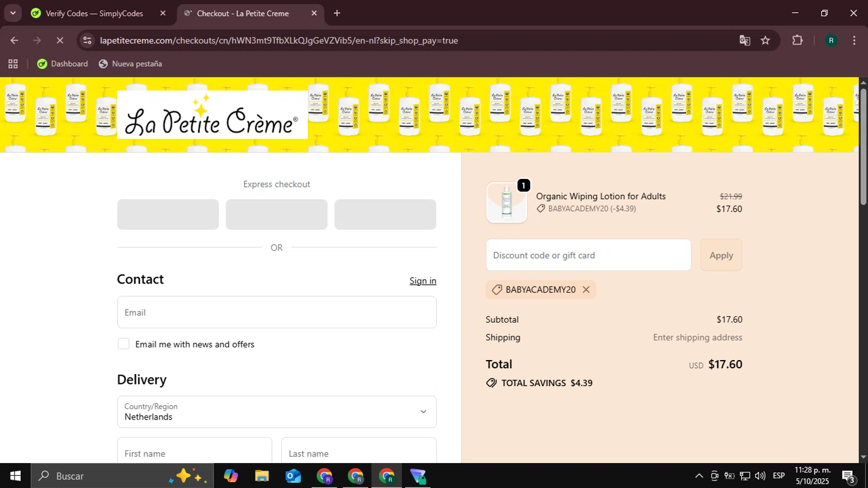
Task: Open the network icon in tray
Action: click(745, 476)
